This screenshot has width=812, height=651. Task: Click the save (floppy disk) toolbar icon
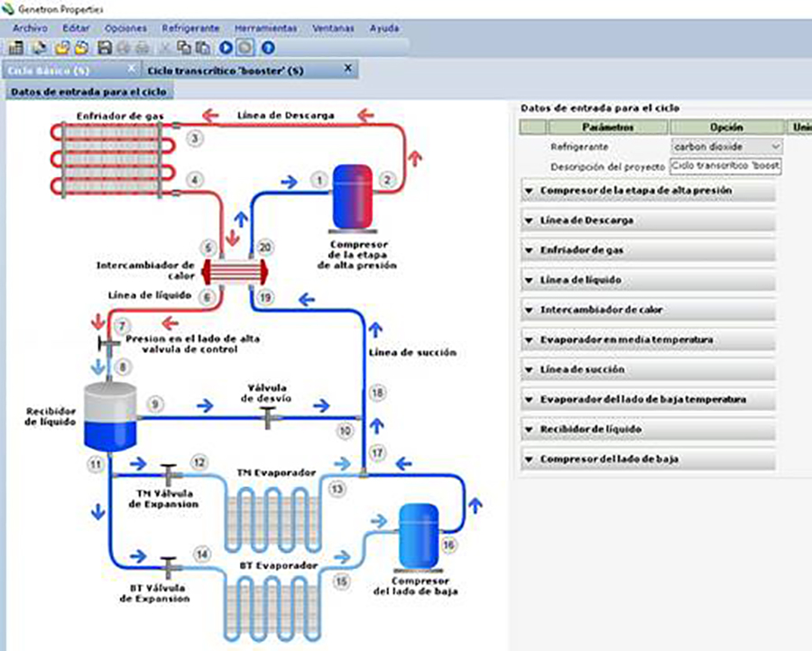coord(105,47)
